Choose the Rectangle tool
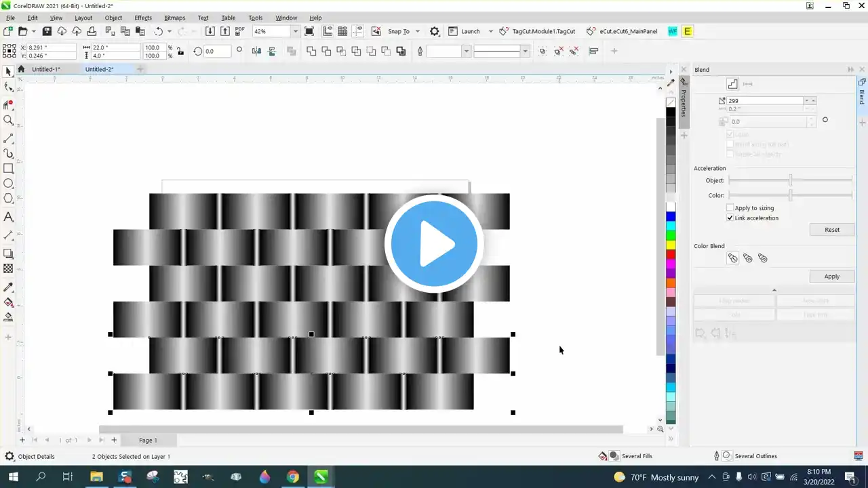This screenshot has height=488, width=868. point(8,169)
